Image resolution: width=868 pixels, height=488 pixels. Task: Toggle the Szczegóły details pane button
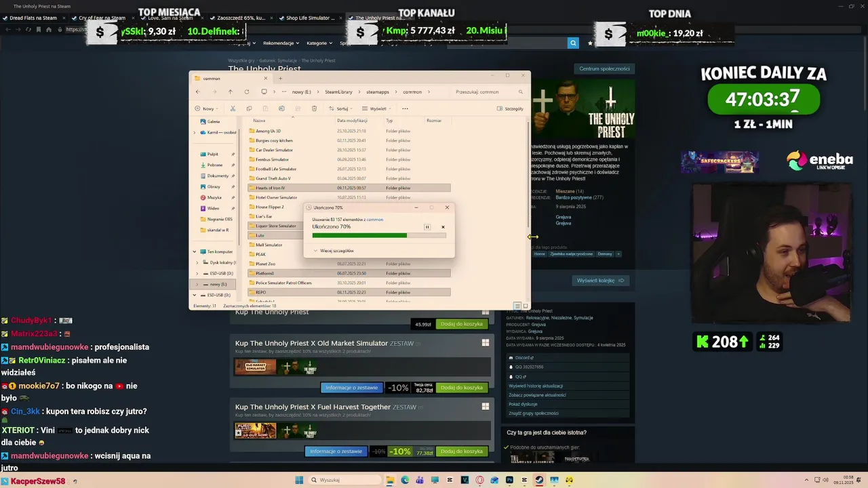(510, 108)
